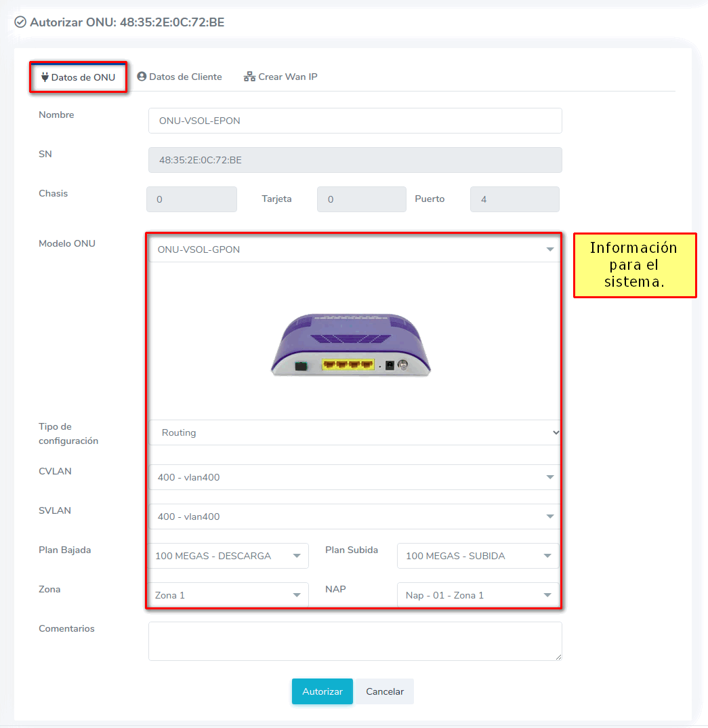Choose a Plan Bajada download option
This screenshot has width=708, height=728.
click(228, 556)
